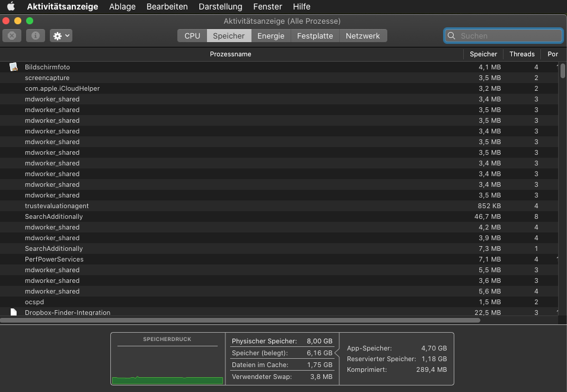Open the gear actions dropdown menu
This screenshot has height=392, width=567.
pyautogui.click(x=61, y=36)
